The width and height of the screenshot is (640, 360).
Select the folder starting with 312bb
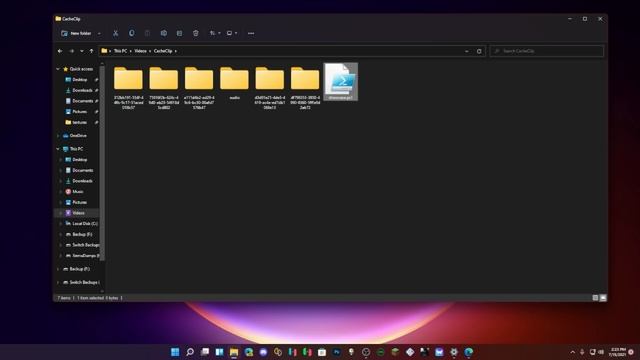(x=128, y=88)
